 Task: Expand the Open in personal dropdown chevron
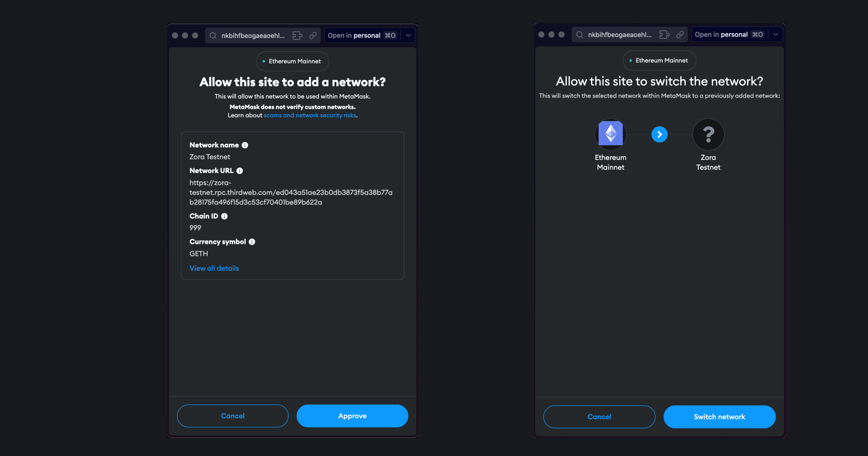pos(408,35)
